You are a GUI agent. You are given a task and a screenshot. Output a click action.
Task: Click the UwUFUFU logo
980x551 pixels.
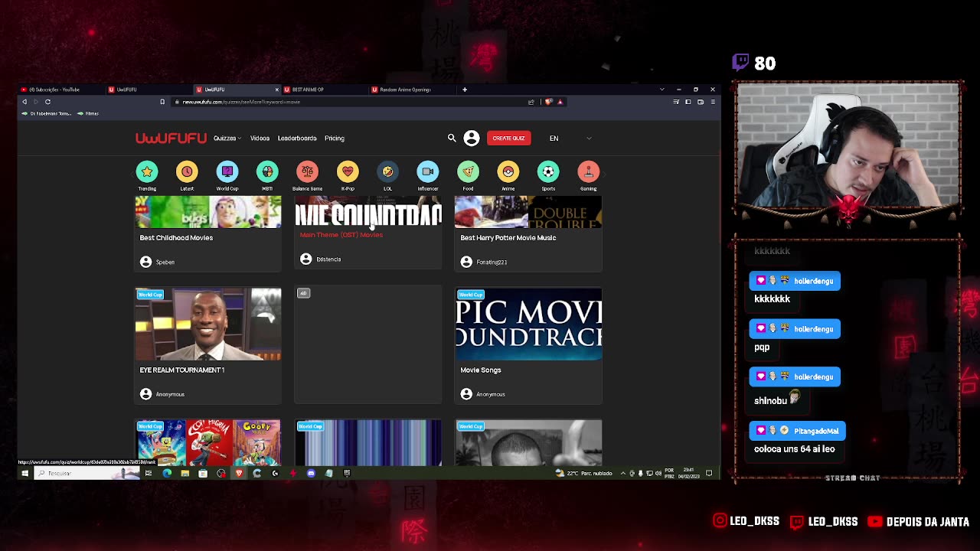(x=171, y=138)
